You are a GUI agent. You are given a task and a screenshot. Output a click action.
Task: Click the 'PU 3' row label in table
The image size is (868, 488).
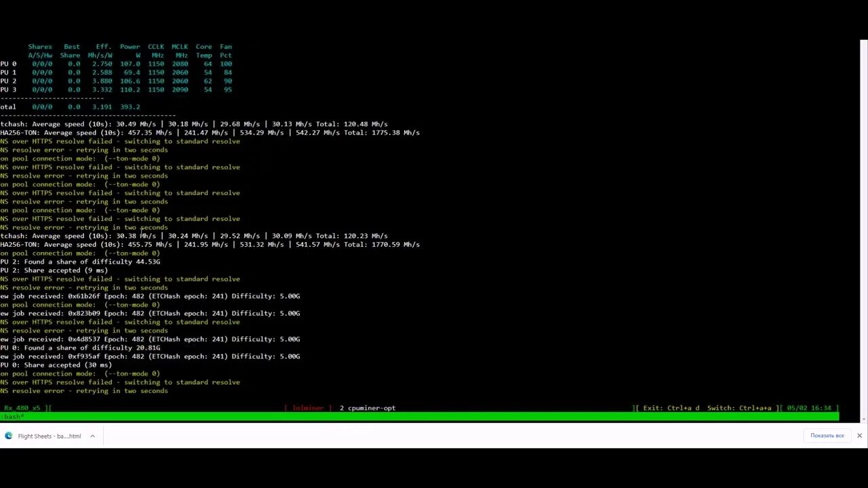coord(8,89)
